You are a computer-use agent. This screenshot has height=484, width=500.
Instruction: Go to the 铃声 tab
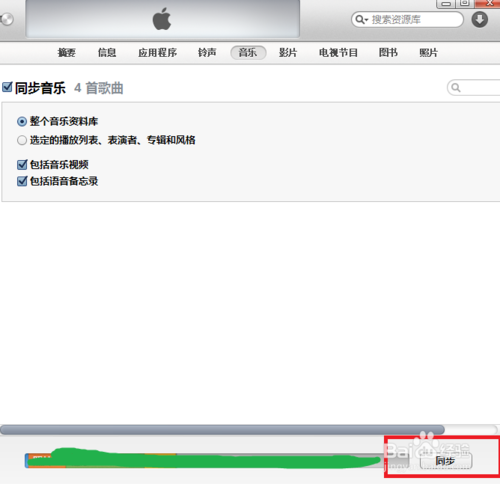pyautogui.click(x=207, y=53)
